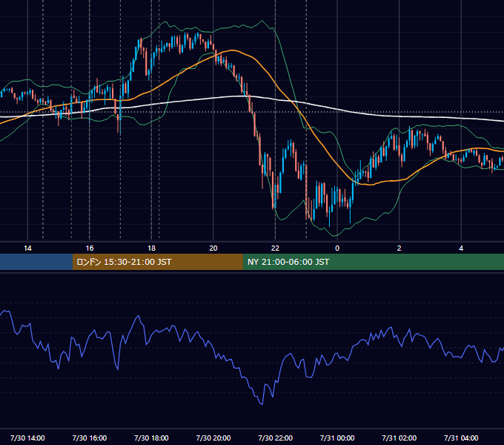Click the 4 hour axis label
Image resolution: width=504 pixels, height=445 pixels.
[x=461, y=248]
